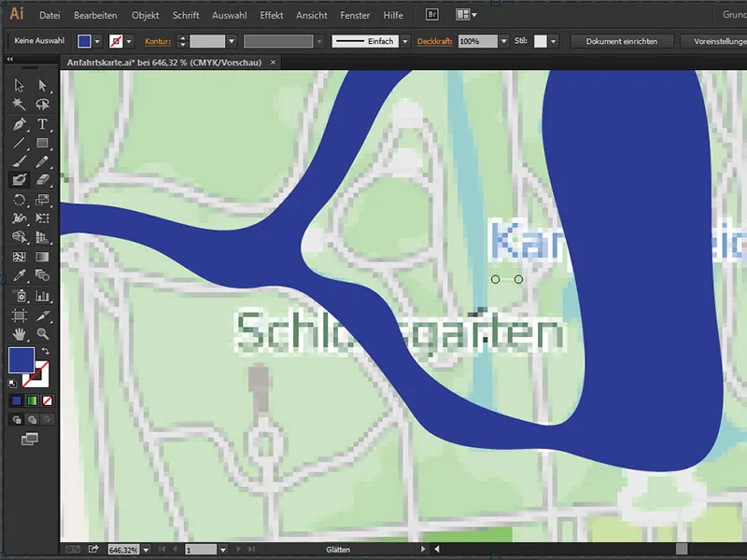The height and width of the screenshot is (560, 747).
Task: Select the Rectangle tool
Action: coord(42,143)
